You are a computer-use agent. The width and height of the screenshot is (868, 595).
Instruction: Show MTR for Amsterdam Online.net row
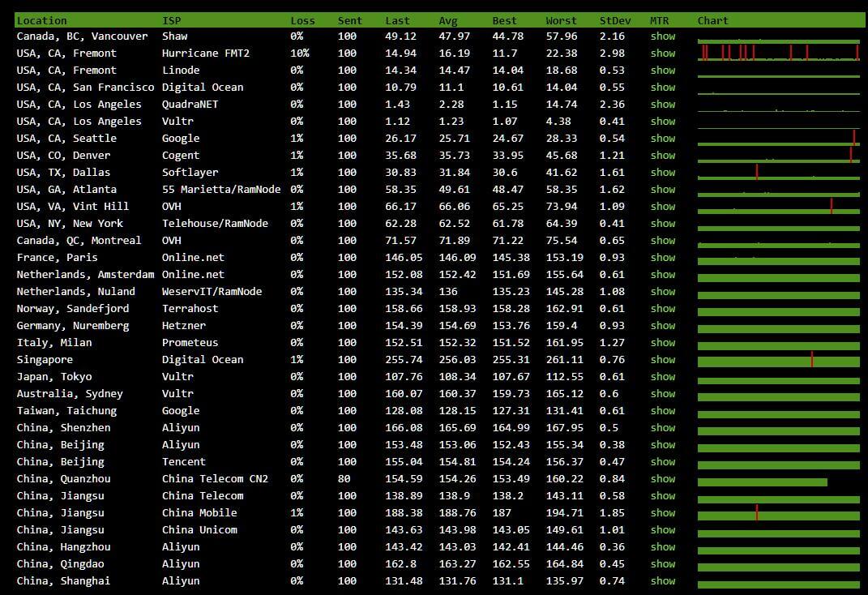(x=663, y=275)
